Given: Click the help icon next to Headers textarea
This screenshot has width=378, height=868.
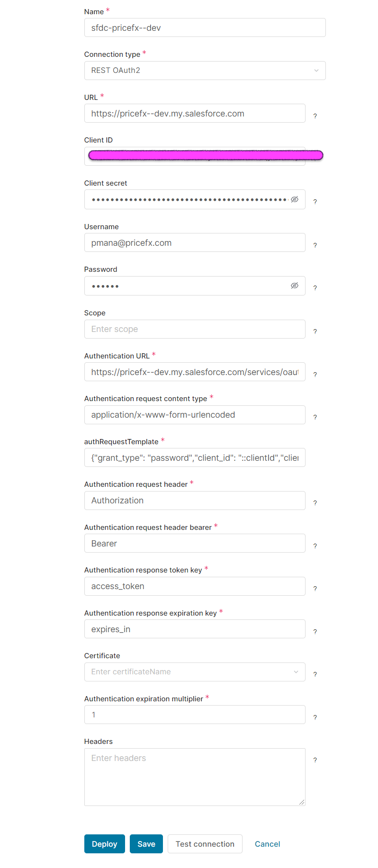Looking at the screenshot, I should pos(315,760).
